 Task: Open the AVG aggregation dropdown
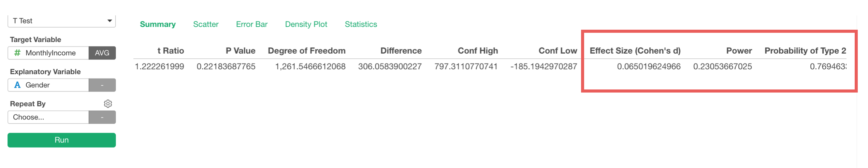pos(102,53)
